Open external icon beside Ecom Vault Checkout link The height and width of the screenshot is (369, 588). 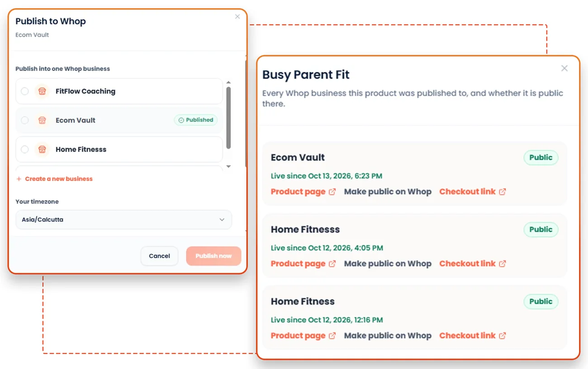click(503, 192)
